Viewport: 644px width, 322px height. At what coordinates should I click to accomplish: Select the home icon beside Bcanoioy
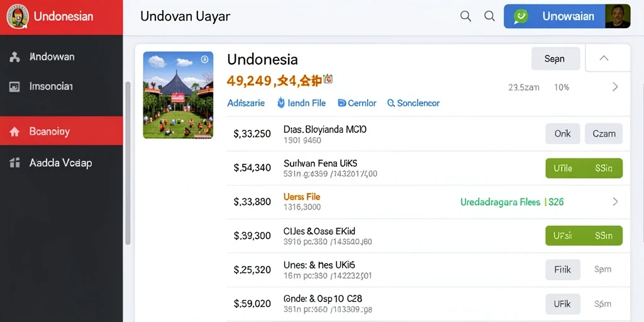pos(14,132)
